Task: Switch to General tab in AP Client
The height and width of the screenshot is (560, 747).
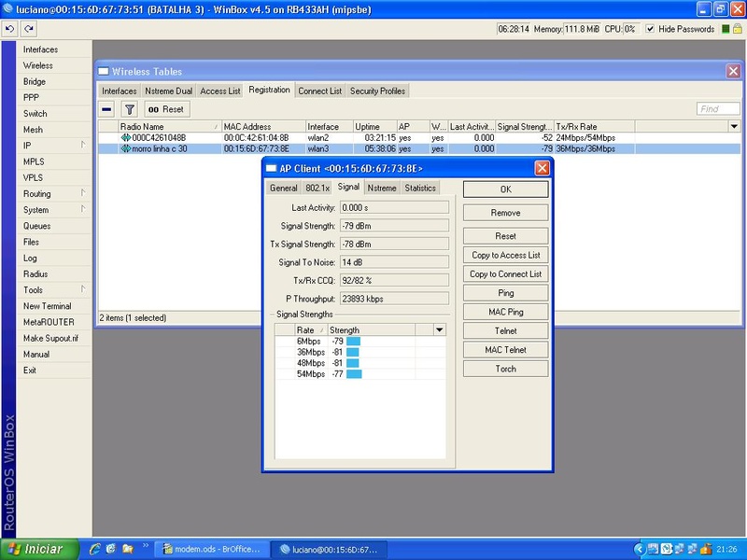Action: click(x=284, y=189)
